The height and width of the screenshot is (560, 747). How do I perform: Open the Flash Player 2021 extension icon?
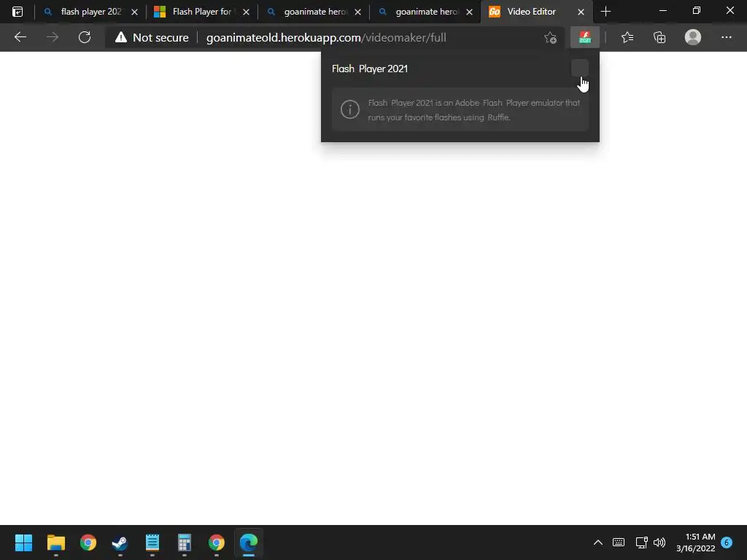point(584,37)
